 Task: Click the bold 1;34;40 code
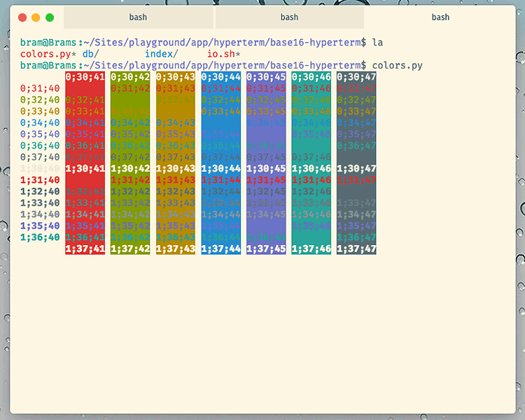click(40, 214)
